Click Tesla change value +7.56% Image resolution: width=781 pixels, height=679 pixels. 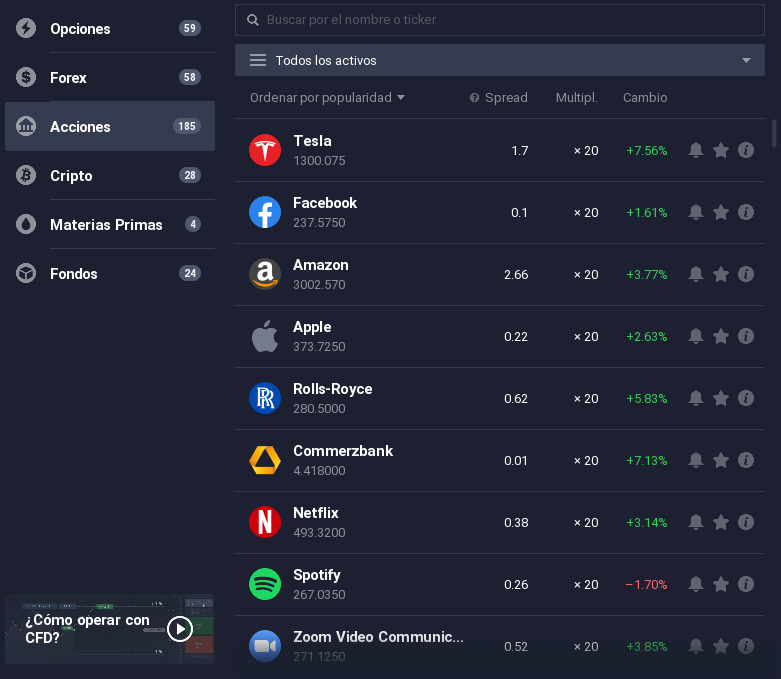coord(647,150)
